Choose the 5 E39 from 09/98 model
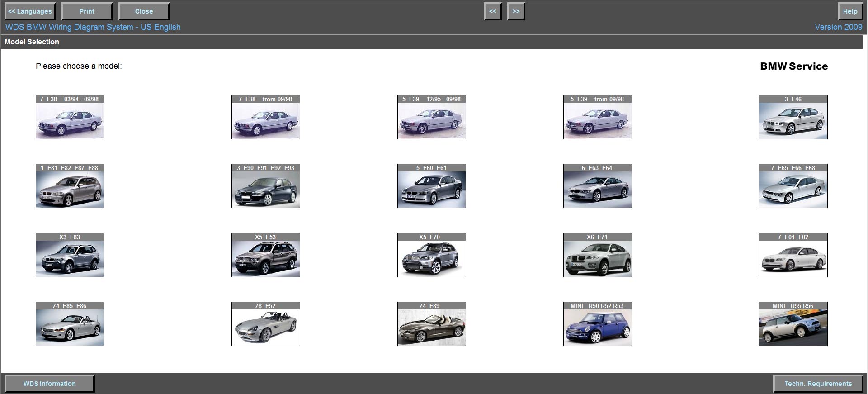The height and width of the screenshot is (394, 868). click(x=598, y=117)
